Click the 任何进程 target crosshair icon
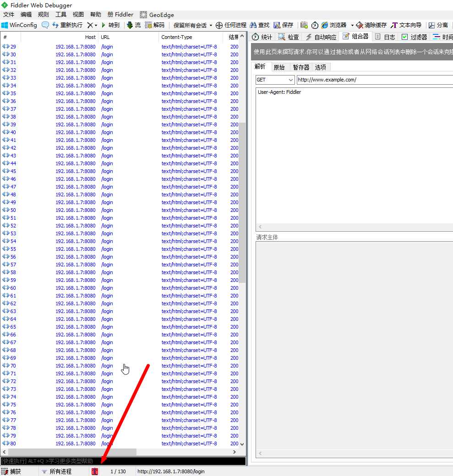 pos(219,25)
